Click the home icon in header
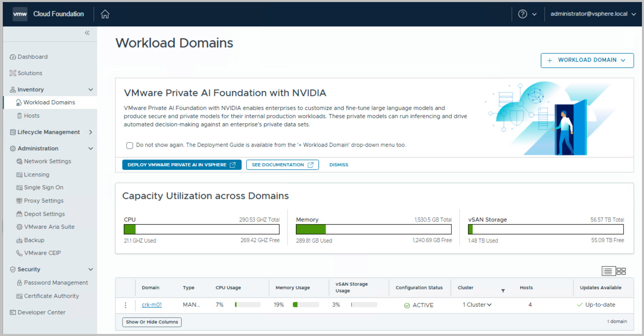The width and height of the screenshot is (644, 336). pos(105,14)
